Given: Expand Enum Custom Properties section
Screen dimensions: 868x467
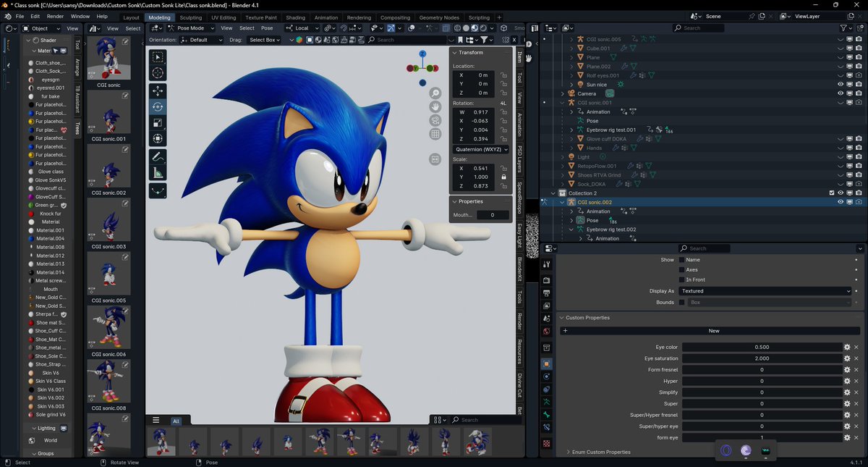Looking at the screenshot, I should (x=569, y=452).
